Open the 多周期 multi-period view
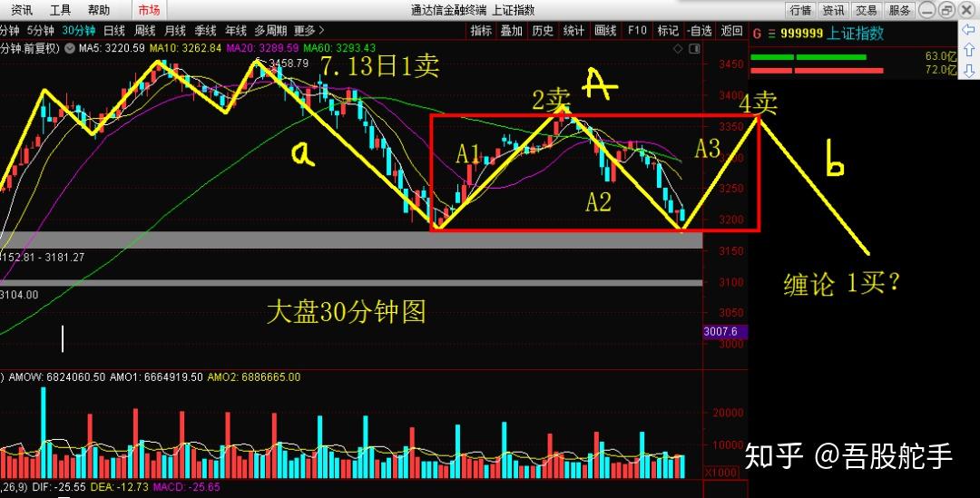The height and width of the screenshot is (498, 980). coord(270,31)
